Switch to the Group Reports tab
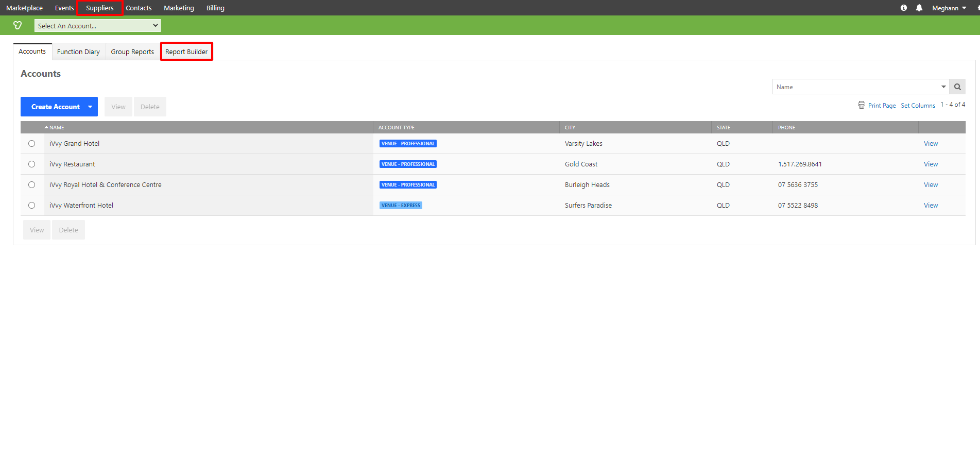The width and height of the screenshot is (980, 474). pos(132,52)
